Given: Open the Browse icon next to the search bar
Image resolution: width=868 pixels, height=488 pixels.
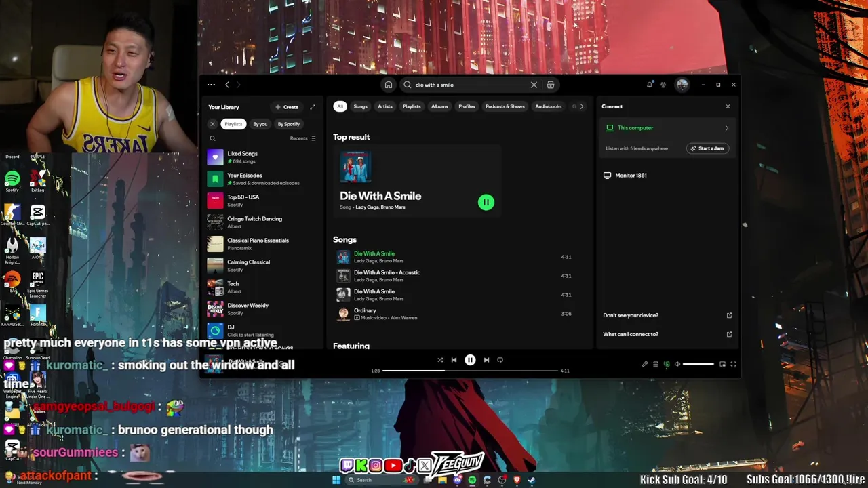Looking at the screenshot, I should (x=551, y=85).
